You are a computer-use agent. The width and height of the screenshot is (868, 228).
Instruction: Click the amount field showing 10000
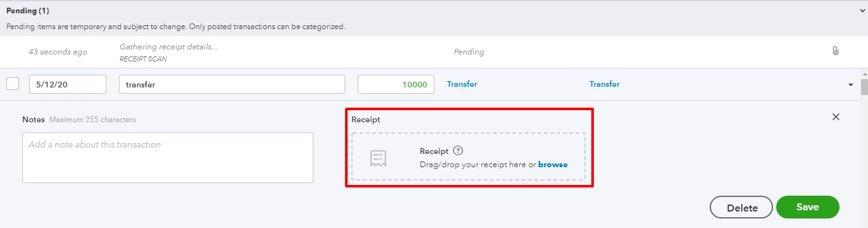[x=396, y=84]
